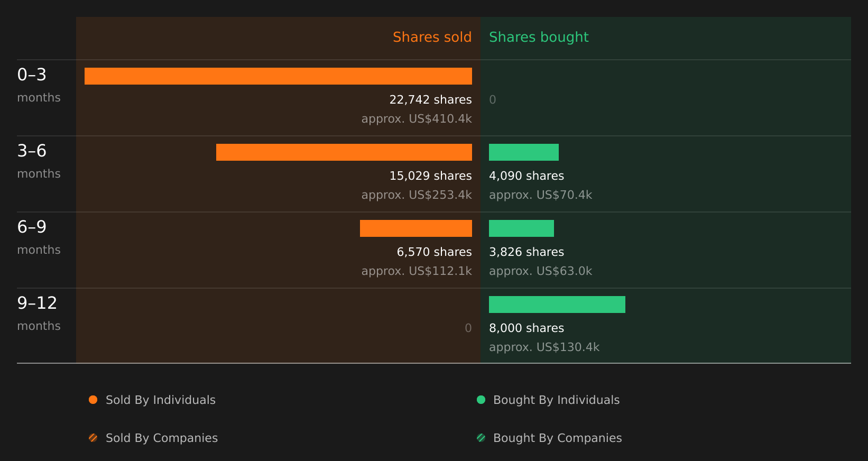Click the 4,090 shares value
Image resolution: width=868 pixels, height=461 pixels.
tap(527, 176)
